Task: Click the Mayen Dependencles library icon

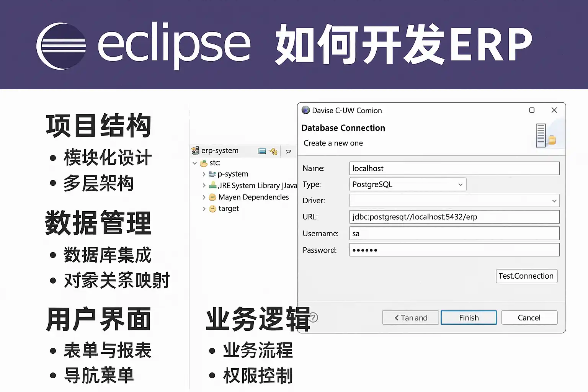Action: (x=212, y=197)
